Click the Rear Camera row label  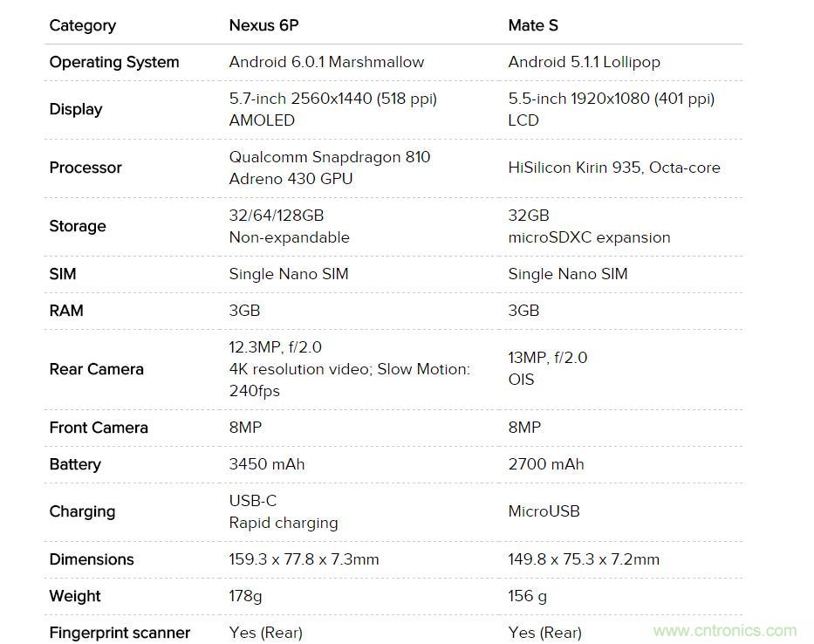97,369
